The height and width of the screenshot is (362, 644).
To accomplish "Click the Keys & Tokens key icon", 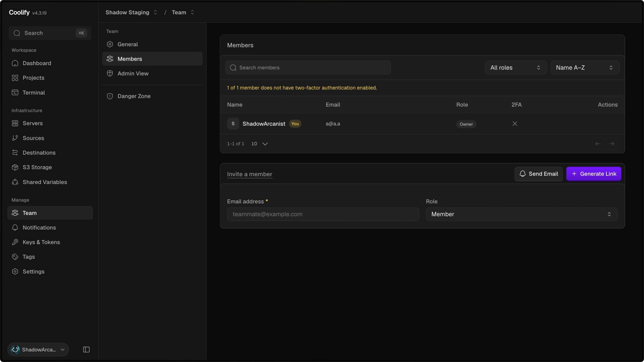I will point(15,242).
